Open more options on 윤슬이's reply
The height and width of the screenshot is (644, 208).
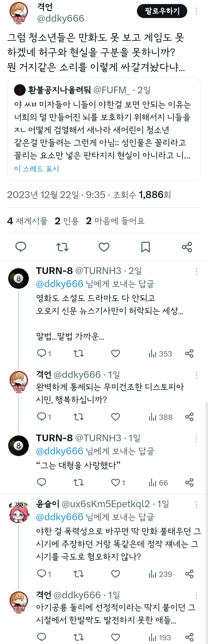coord(196,504)
